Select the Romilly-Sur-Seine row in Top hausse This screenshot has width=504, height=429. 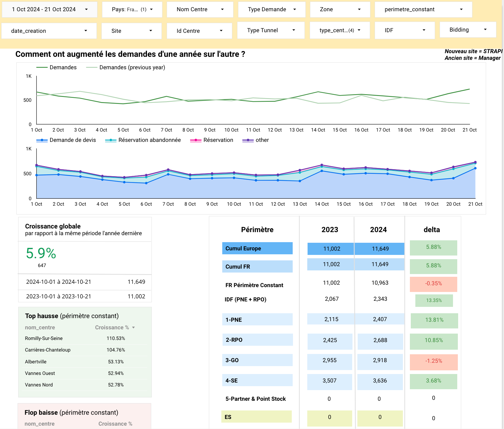click(x=44, y=338)
